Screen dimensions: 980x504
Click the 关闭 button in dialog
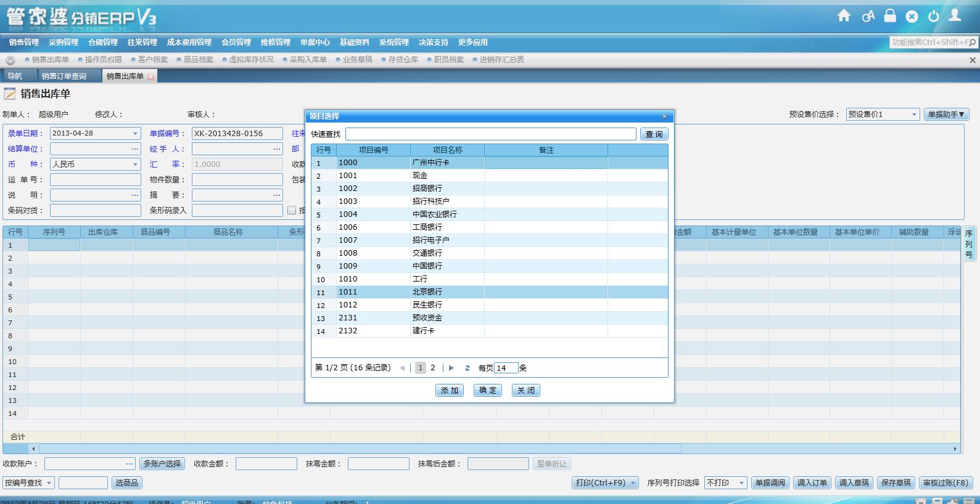[x=526, y=391]
